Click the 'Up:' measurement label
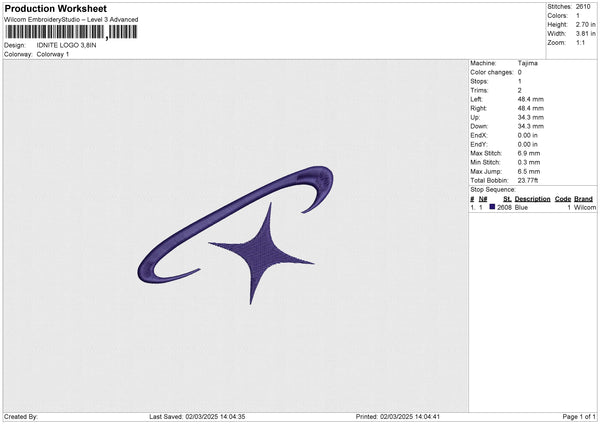This screenshot has height=424, width=600. pyautogui.click(x=475, y=117)
